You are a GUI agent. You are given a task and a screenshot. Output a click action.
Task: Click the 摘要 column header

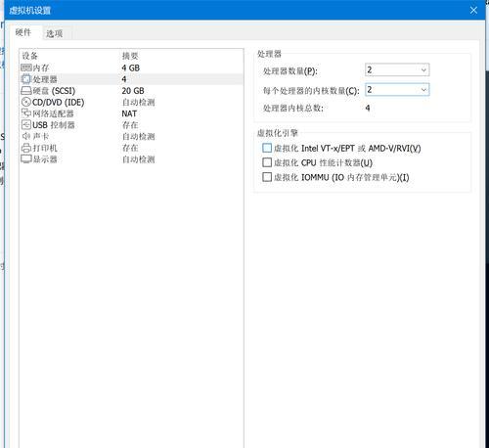coord(130,56)
